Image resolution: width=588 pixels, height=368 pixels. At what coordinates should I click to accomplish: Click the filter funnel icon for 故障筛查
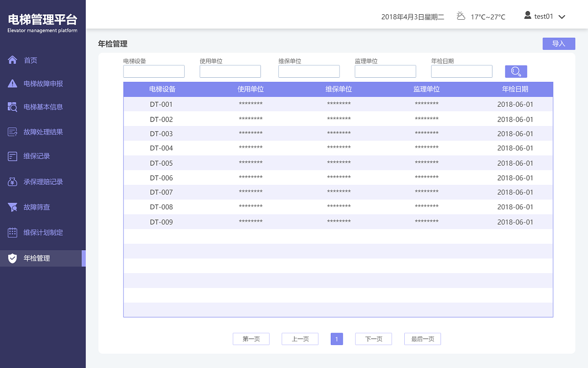12,207
